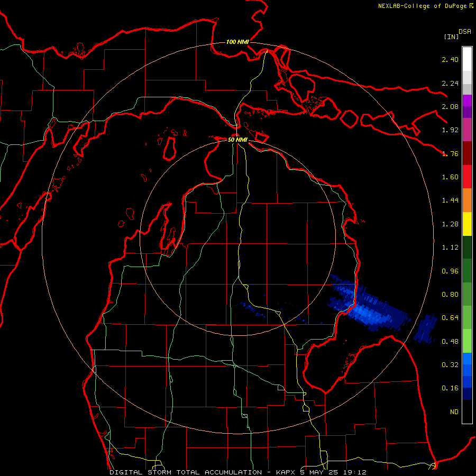476x476 pixels.
Task: Select the 0.64 legend value
Action: coord(450,318)
